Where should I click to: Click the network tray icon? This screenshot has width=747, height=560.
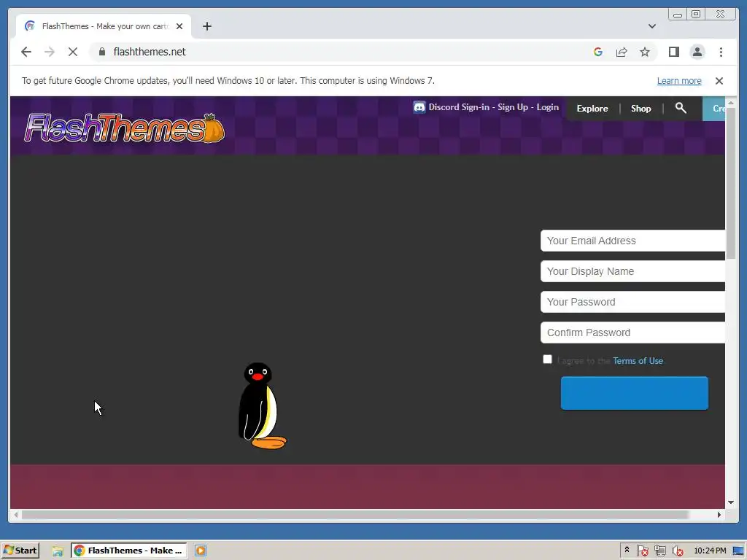(659, 551)
